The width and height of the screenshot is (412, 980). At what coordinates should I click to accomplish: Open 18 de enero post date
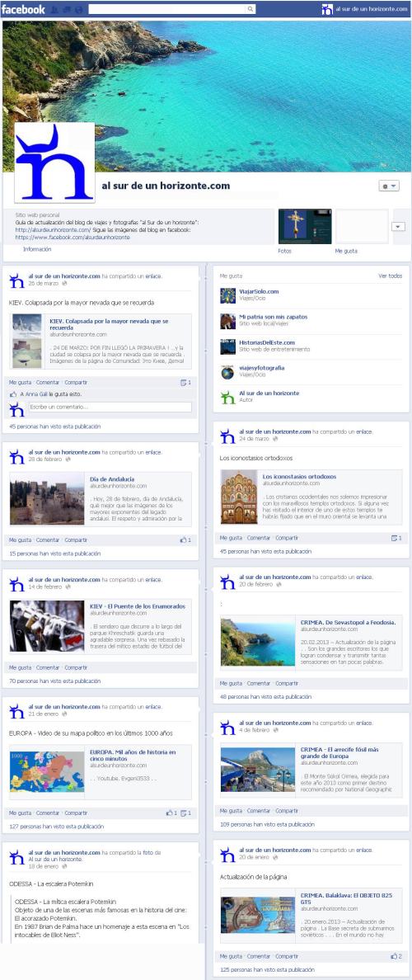click(44, 866)
